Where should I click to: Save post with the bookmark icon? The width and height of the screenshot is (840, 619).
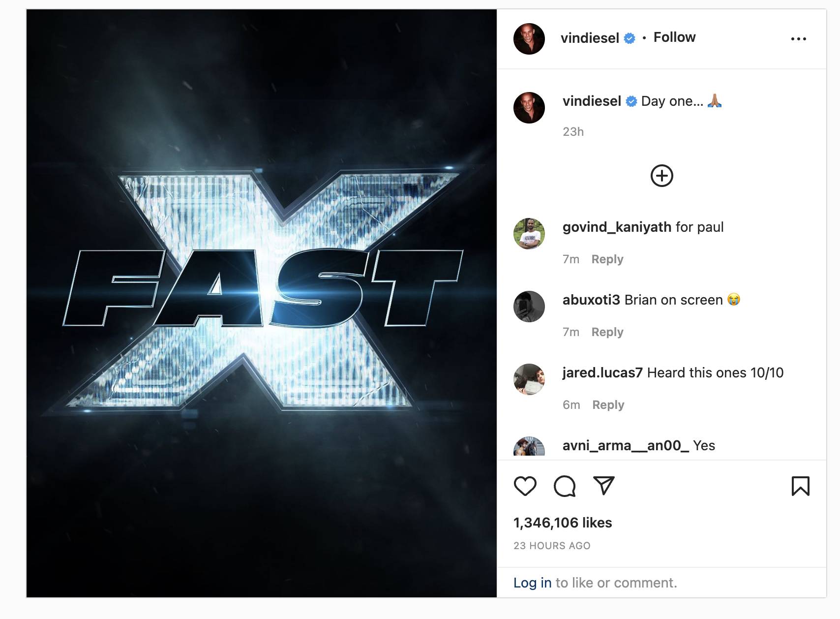800,486
